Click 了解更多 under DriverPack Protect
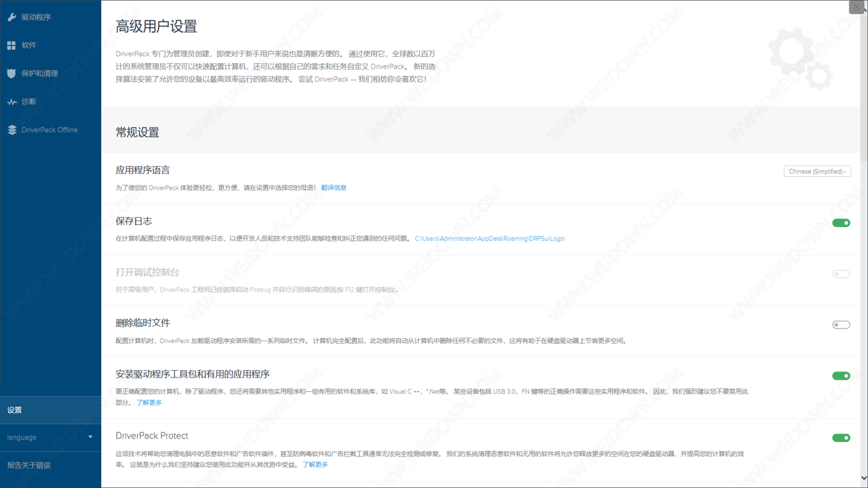This screenshot has height=488, width=868. (315, 464)
